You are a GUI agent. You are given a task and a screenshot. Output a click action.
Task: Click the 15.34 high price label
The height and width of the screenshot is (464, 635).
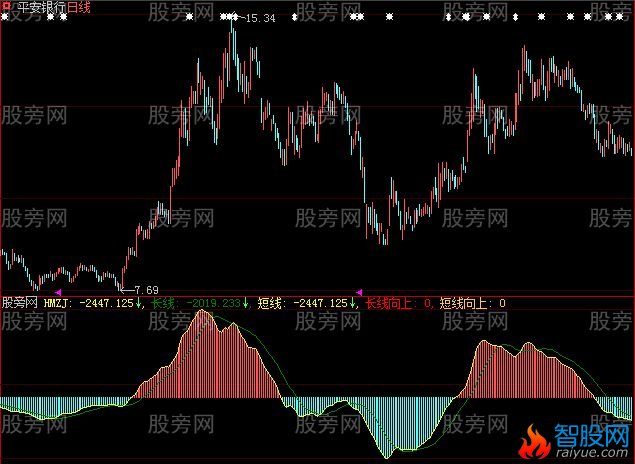point(258,18)
